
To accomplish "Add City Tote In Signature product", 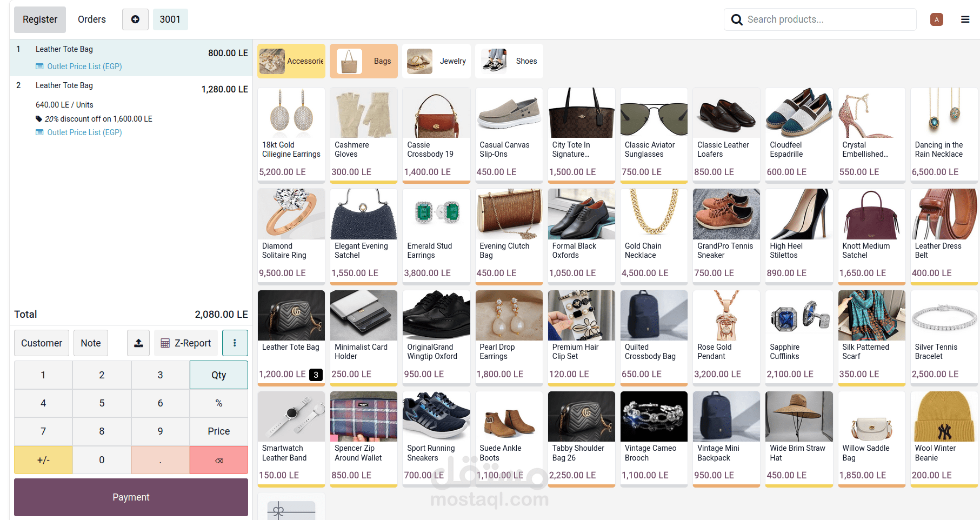I will click(582, 135).
